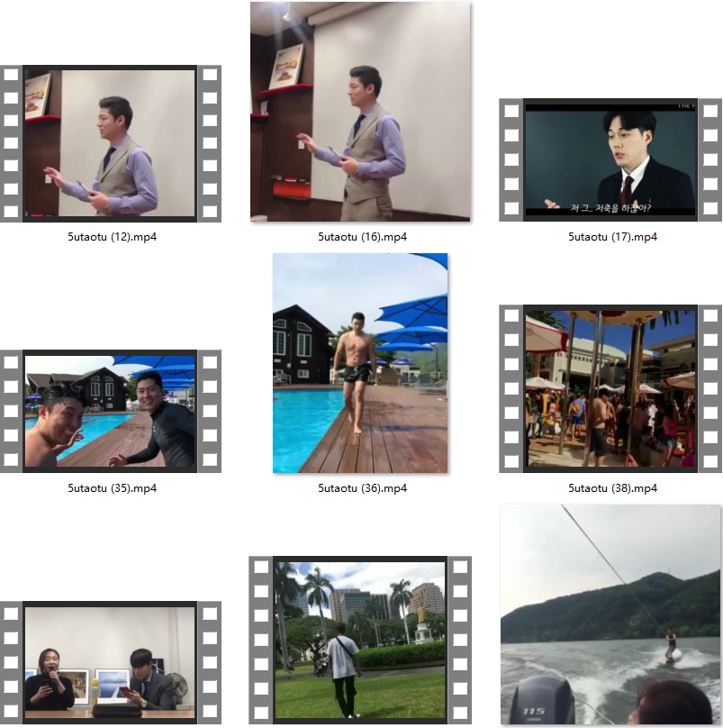Click right filmstrip edge of palm trees video
This screenshot has width=723, height=728.
(x=460, y=640)
